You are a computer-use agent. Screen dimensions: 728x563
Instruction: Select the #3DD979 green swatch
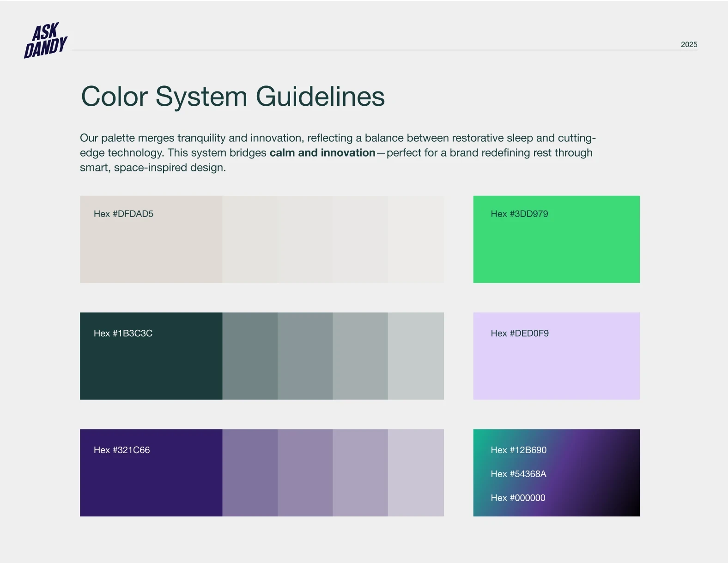tap(556, 239)
